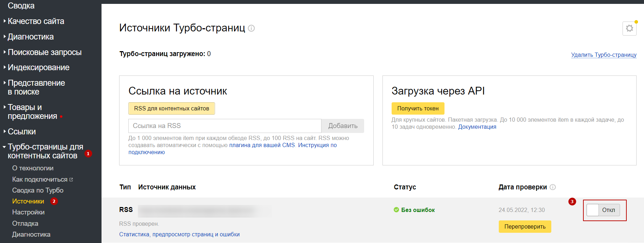Click the Удалить Турбо-страницу link
Screen dimensions: 644x243
603,55
